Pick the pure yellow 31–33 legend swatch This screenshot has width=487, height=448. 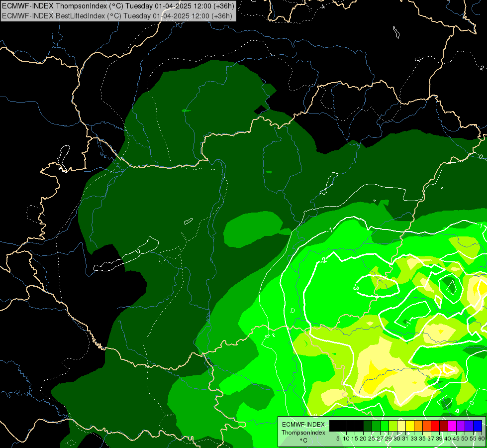point(410,426)
